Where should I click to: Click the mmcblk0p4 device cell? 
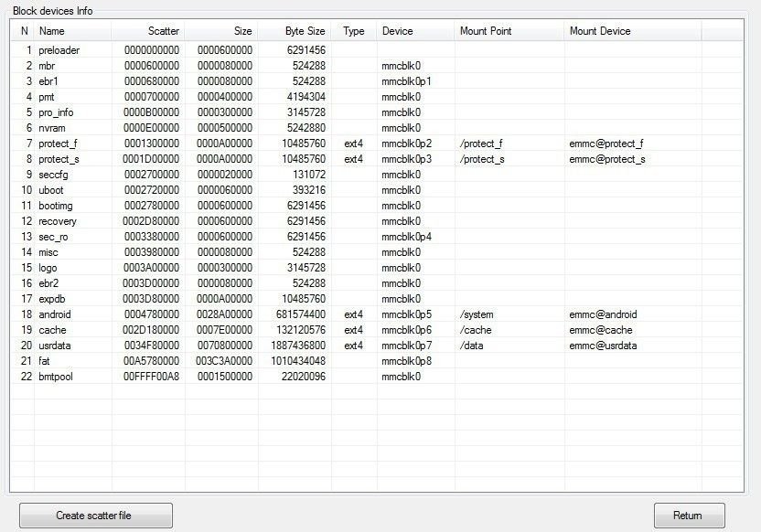[407, 237]
